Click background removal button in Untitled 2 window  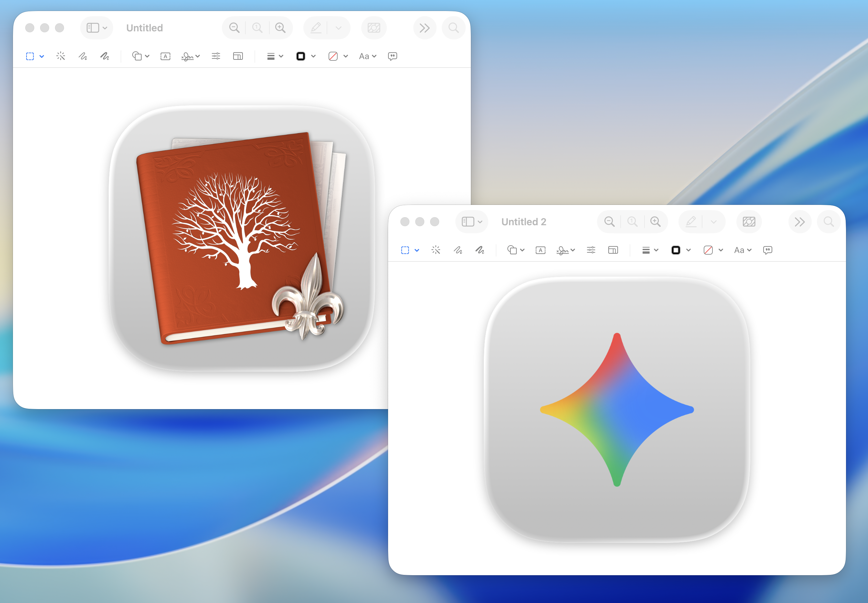click(x=749, y=221)
